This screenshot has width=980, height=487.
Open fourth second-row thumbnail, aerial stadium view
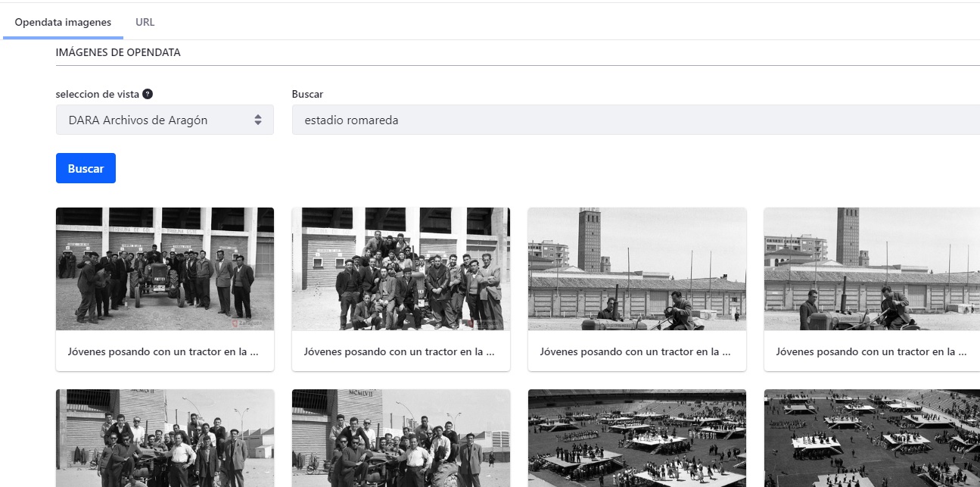pos(872,438)
